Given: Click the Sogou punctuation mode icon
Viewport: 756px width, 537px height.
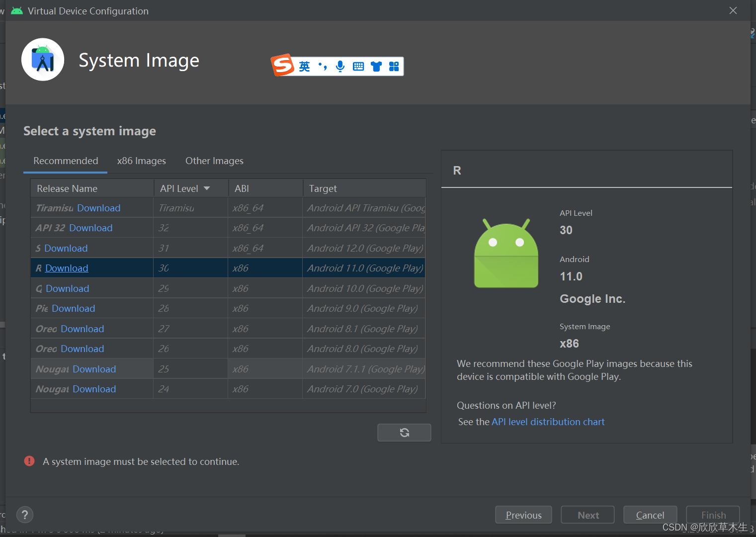Looking at the screenshot, I should click(x=323, y=66).
